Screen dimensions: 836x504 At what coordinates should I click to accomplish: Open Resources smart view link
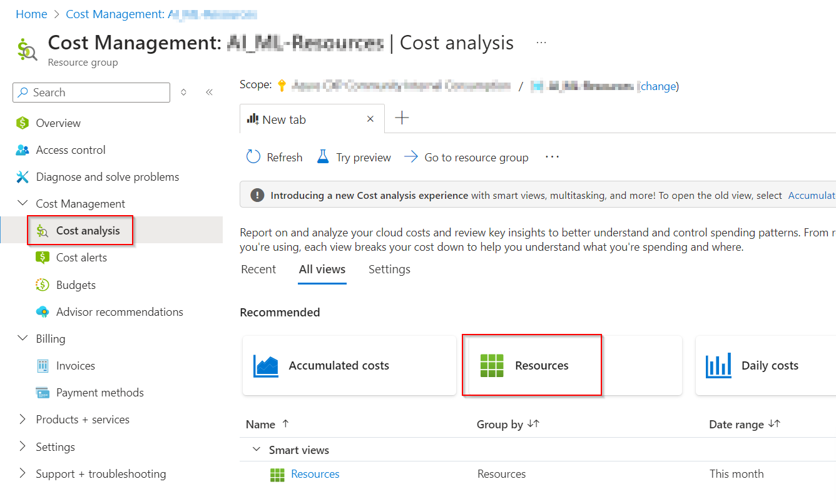point(315,474)
